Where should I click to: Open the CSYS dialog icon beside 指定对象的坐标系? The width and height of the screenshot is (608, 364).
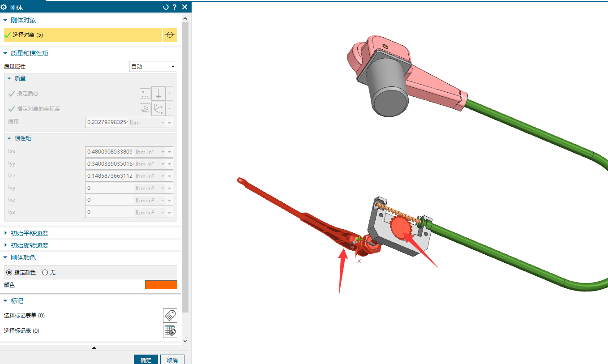[145, 109]
